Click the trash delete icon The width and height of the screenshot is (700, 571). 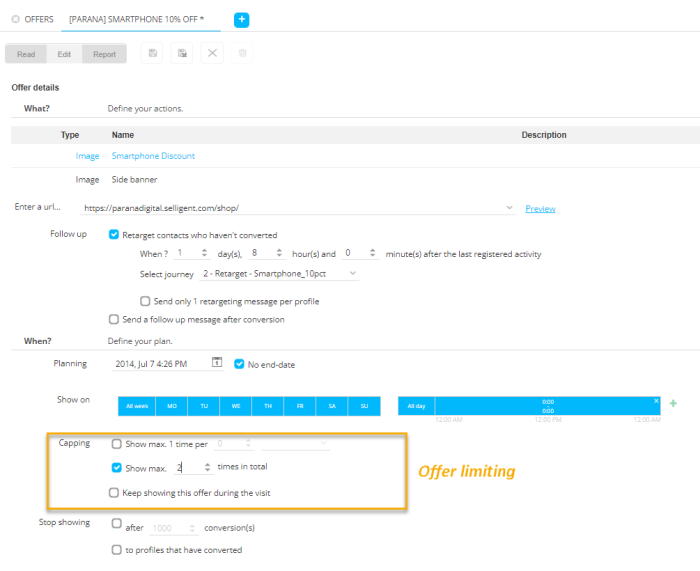(241, 54)
